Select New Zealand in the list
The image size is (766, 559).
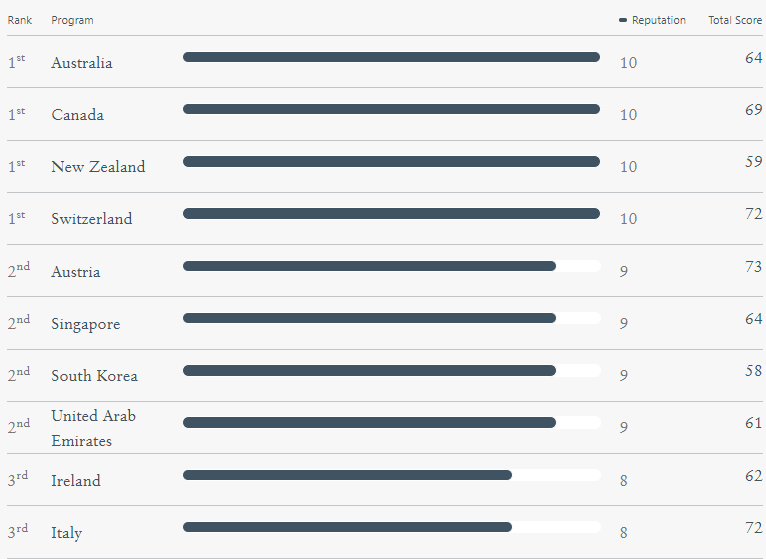pos(98,167)
